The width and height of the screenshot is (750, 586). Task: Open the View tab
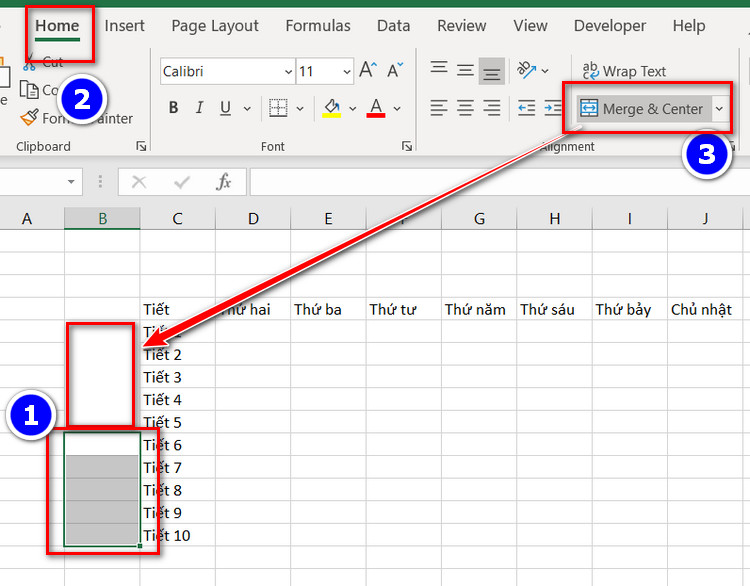click(x=530, y=25)
